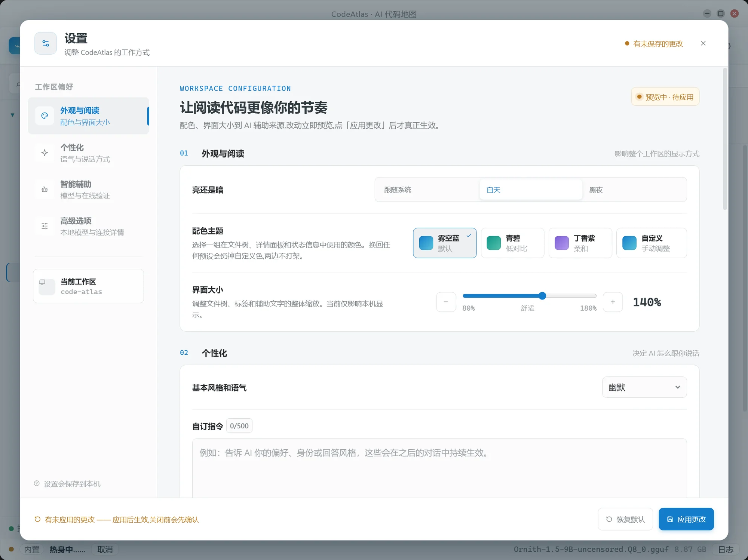Click the 80% slider minimum label

[468, 308]
